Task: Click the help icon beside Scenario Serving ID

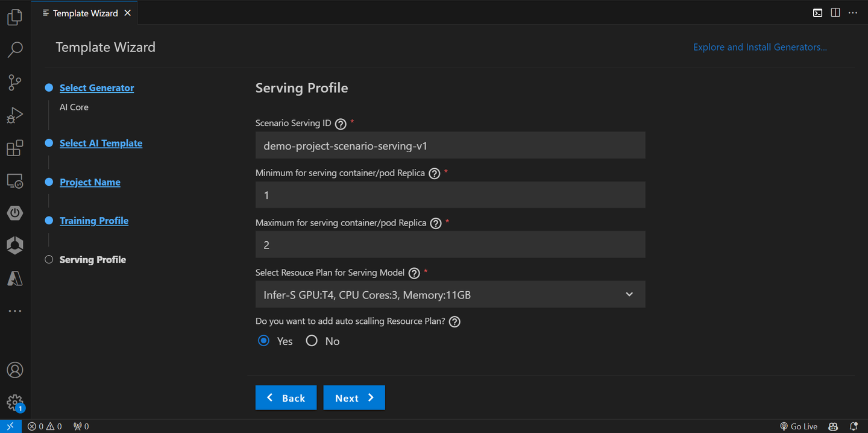Action: pos(341,124)
